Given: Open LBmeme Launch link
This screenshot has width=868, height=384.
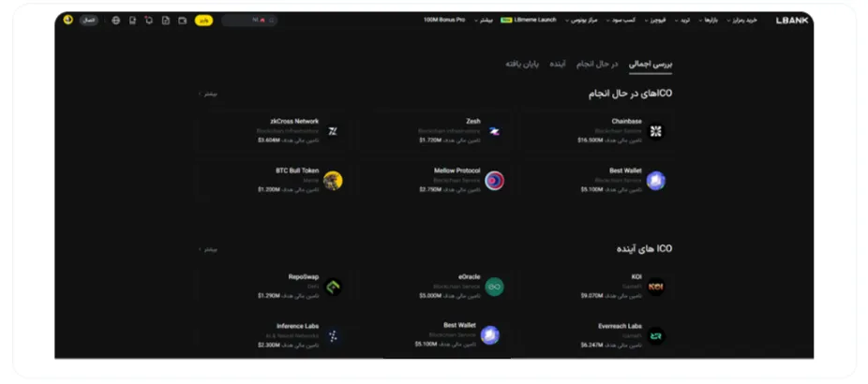Looking at the screenshot, I should tap(529, 20).
